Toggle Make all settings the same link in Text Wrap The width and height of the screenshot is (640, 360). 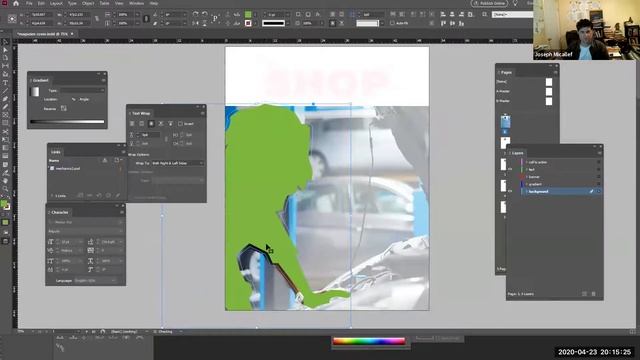click(166, 139)
